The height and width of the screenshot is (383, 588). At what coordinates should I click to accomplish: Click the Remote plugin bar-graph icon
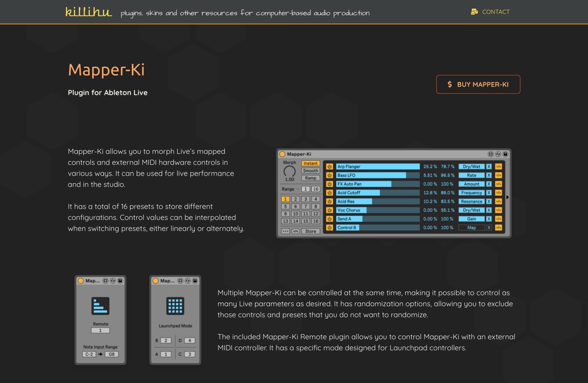point(100,306)
